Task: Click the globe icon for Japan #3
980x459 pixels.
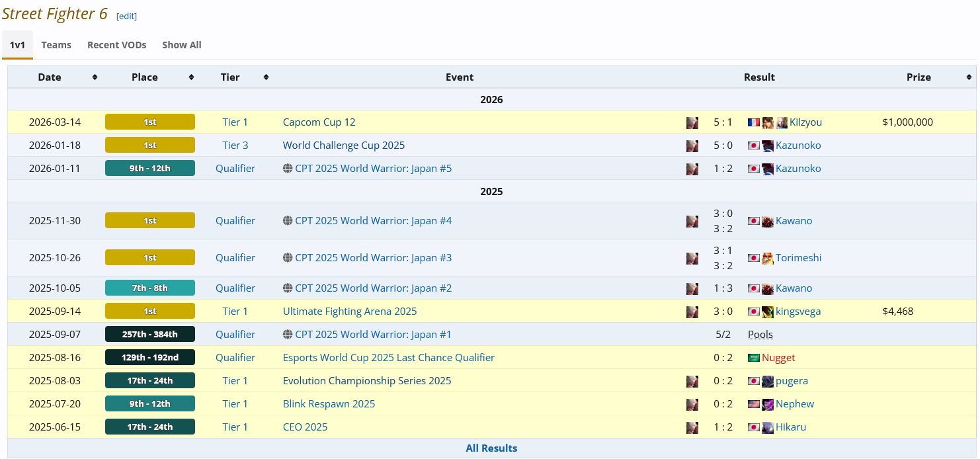Action: pyautogui.click(x=288, y=258)
